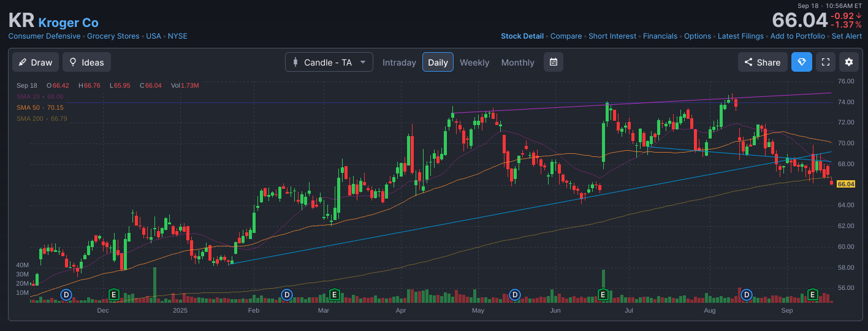Click the Vol 1.73M readout
Screen dimensions: 868x331
[185, 85]
